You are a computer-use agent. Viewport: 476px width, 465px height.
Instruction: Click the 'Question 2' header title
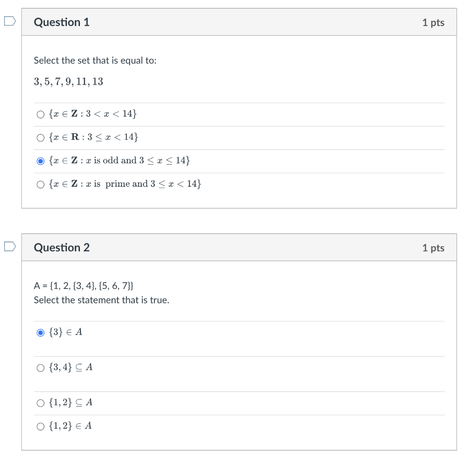(x=62, y=248)
